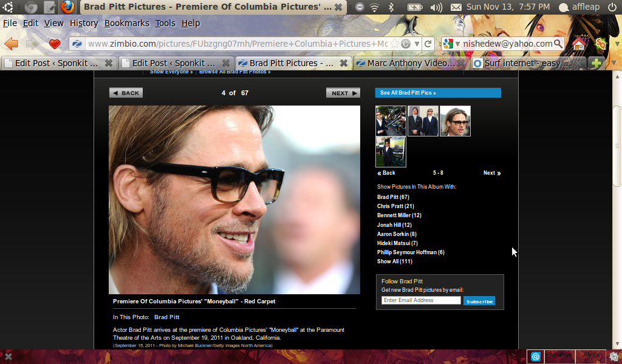
Task: Open the text editor panel launcher
Action: pyautogui.click(x=50, y=7)
